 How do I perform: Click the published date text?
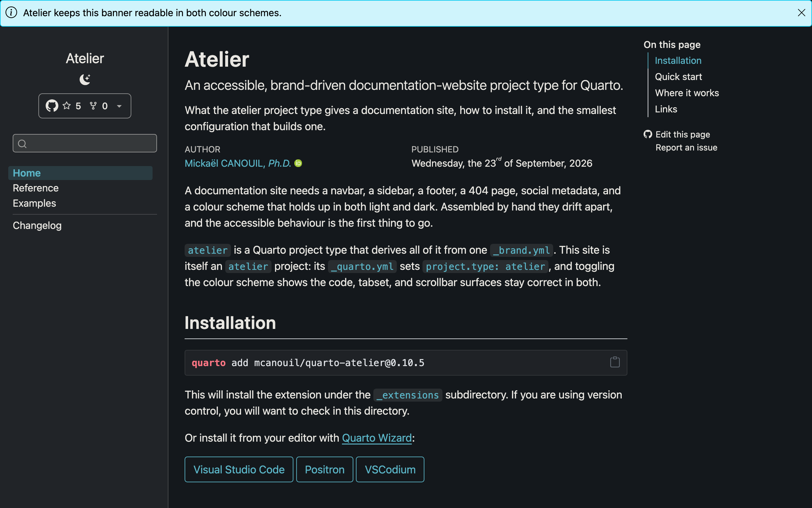pyautogui.click(x=502, y=163)
